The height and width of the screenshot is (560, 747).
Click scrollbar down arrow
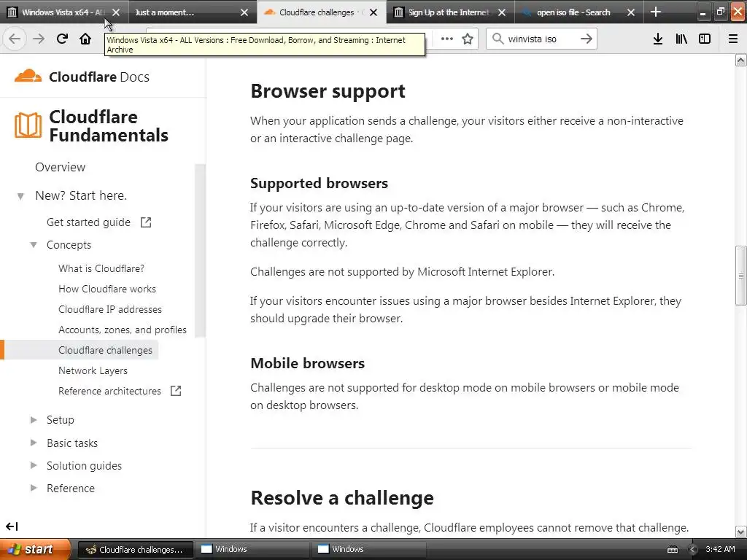coord(741,532)
